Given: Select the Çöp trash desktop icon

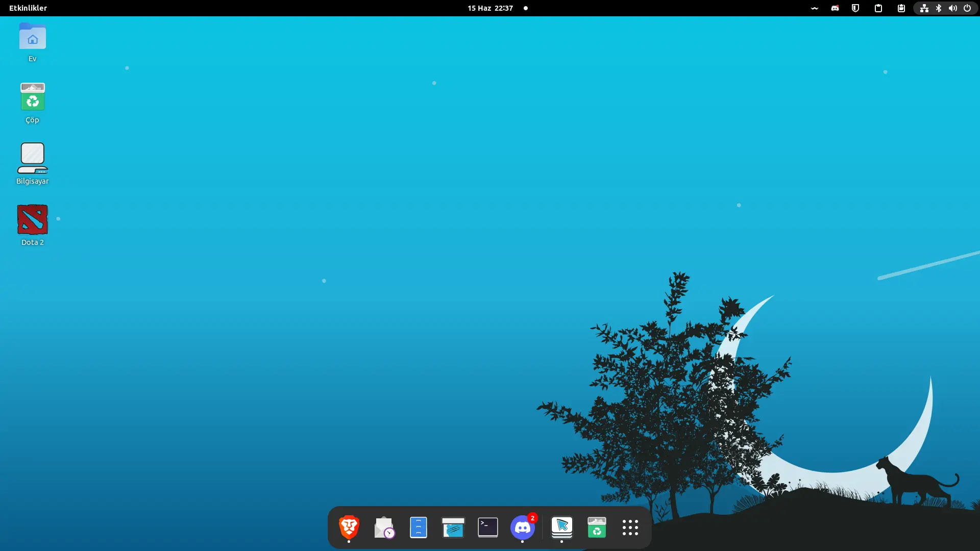Looking at the screenshot, I should (x=32, y=103).
